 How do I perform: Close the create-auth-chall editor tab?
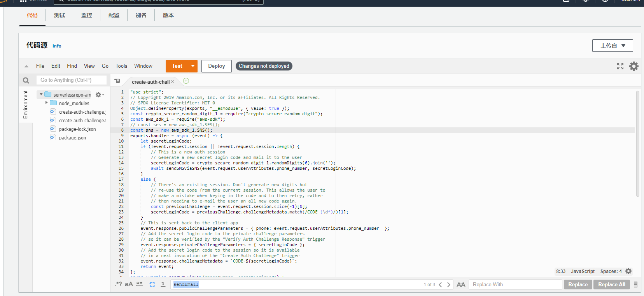pos(173,82)
